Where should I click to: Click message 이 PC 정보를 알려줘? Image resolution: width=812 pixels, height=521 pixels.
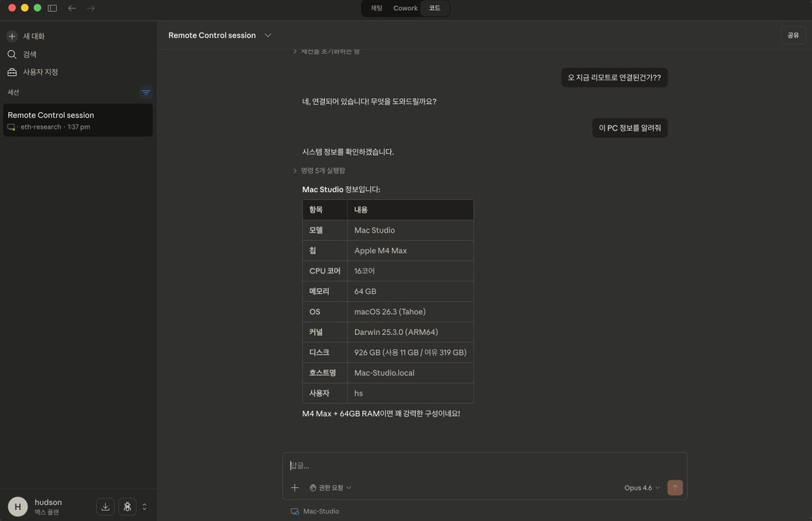(630, 128)
